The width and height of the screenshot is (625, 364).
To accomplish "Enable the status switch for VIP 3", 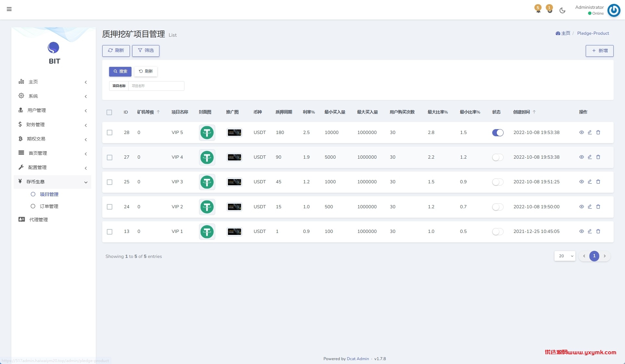I will pyautogui.click(x=498, y=182).
